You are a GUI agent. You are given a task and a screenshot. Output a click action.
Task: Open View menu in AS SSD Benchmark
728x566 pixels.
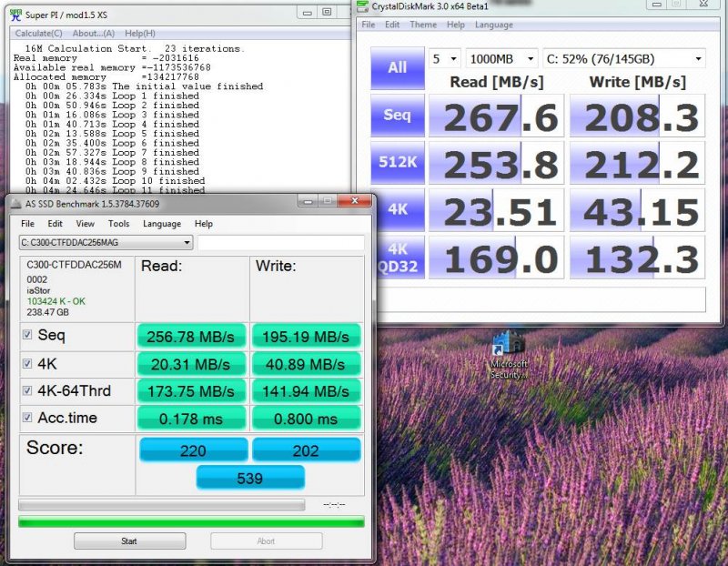coord(85,224)
